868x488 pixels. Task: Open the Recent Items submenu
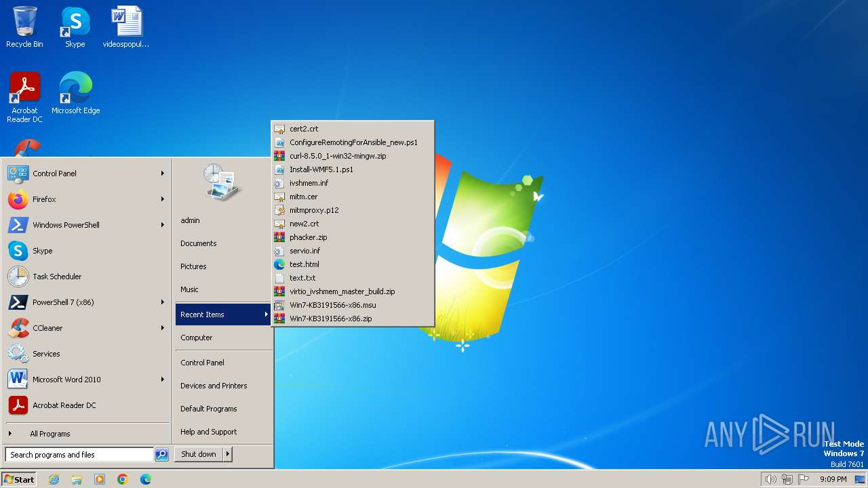coord(222,314)
